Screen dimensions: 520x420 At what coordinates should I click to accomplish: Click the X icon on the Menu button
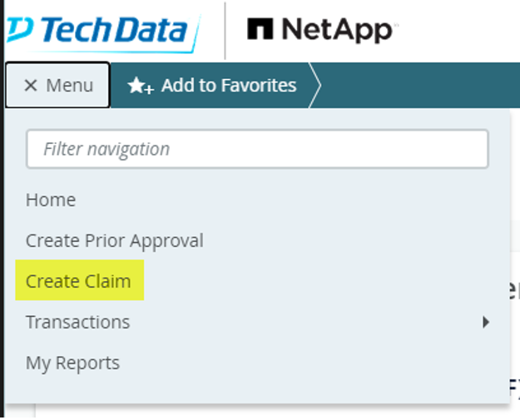pyautogui.click(x=31, y=86)
